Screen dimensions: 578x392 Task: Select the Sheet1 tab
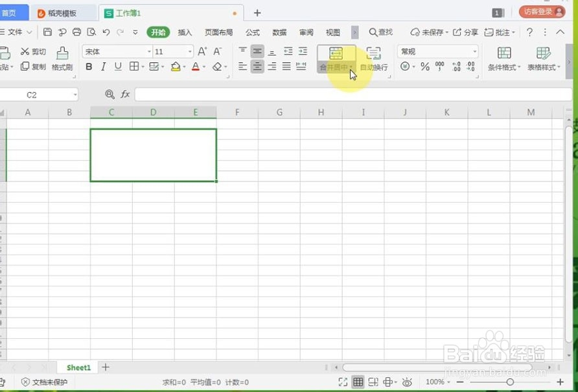78,367
